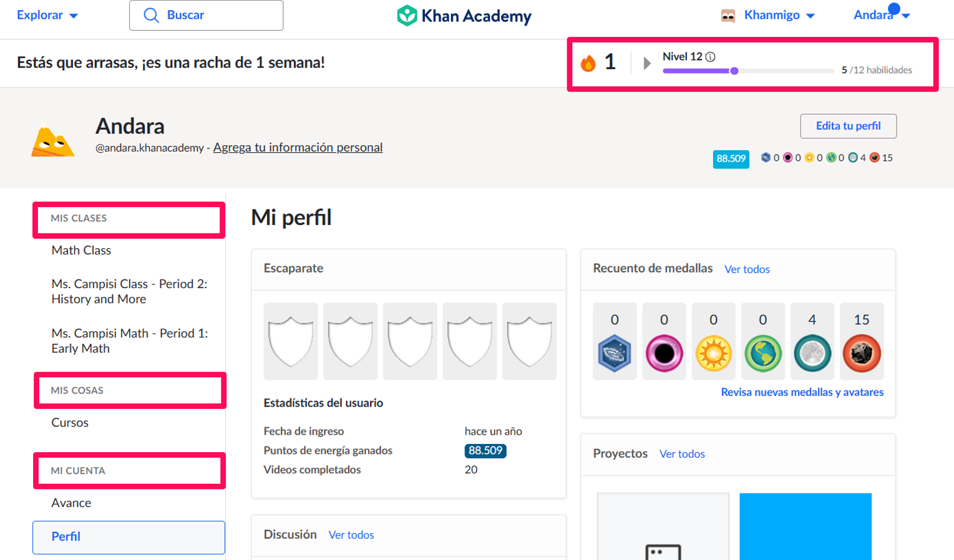Click the streak flame icon

click(588, 63)
